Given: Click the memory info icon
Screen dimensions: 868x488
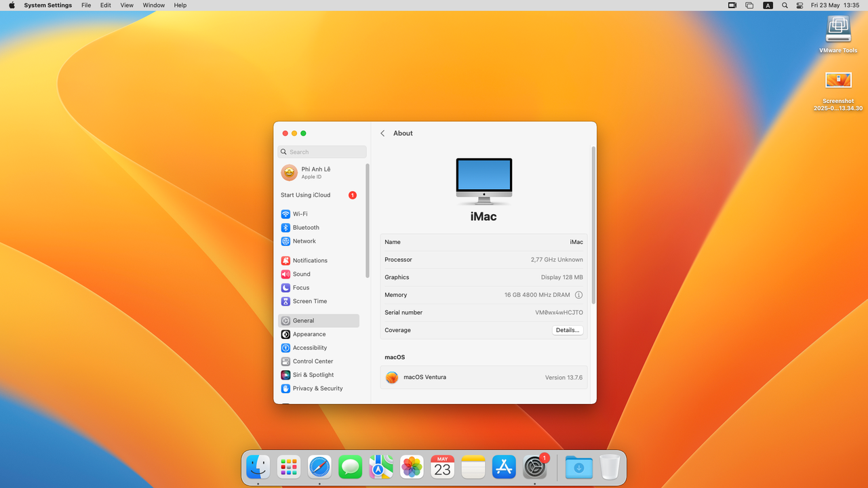Looking at the screenshot, I should point(578,295).
